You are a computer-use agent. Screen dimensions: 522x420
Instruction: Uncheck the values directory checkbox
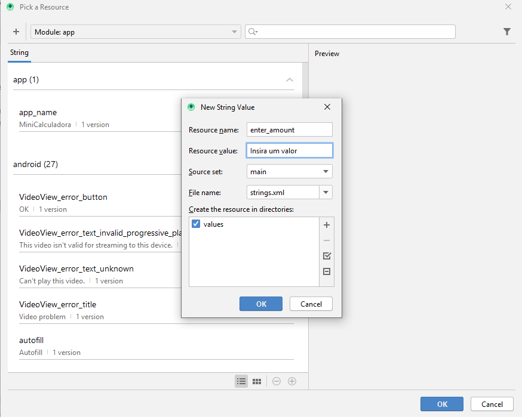[x=196, y=224]
